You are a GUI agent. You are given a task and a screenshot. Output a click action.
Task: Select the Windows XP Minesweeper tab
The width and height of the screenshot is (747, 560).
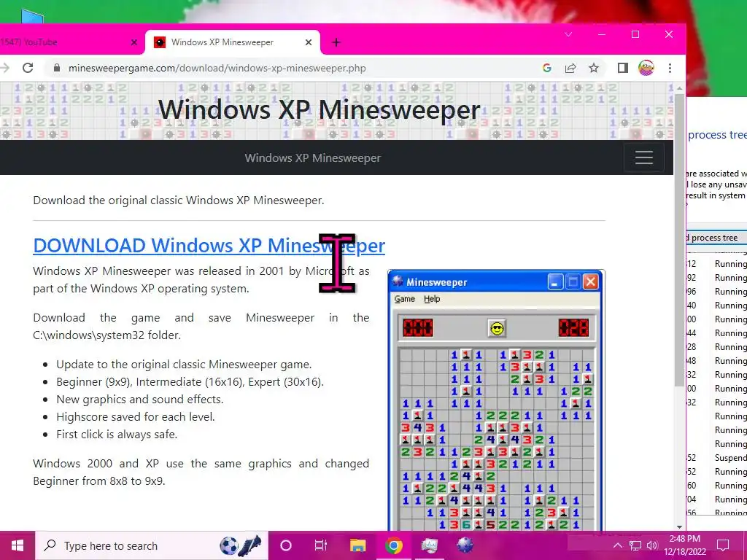(x=233, y=42)
